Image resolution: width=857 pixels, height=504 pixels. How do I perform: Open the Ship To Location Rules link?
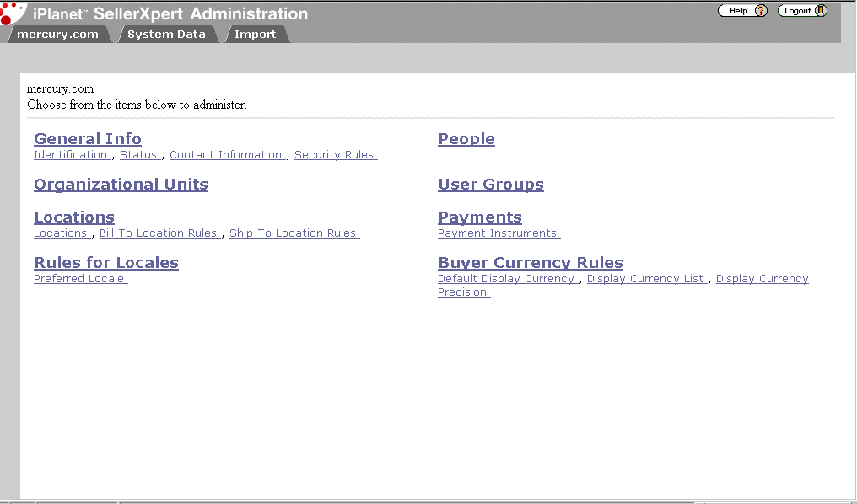tap(294, 233)
